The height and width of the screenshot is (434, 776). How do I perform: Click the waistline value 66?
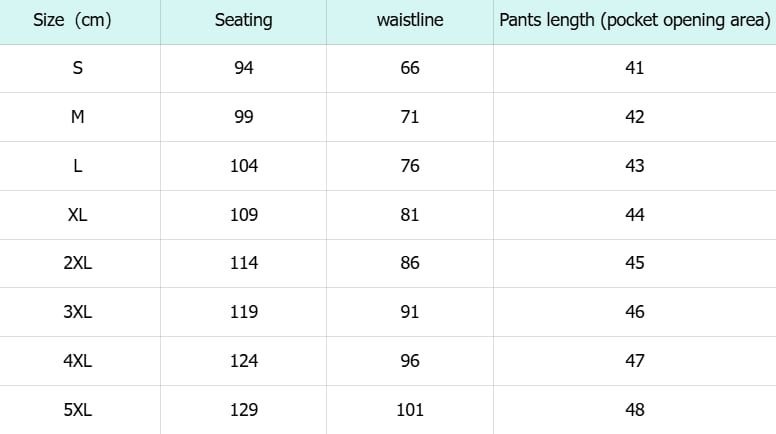410,68
